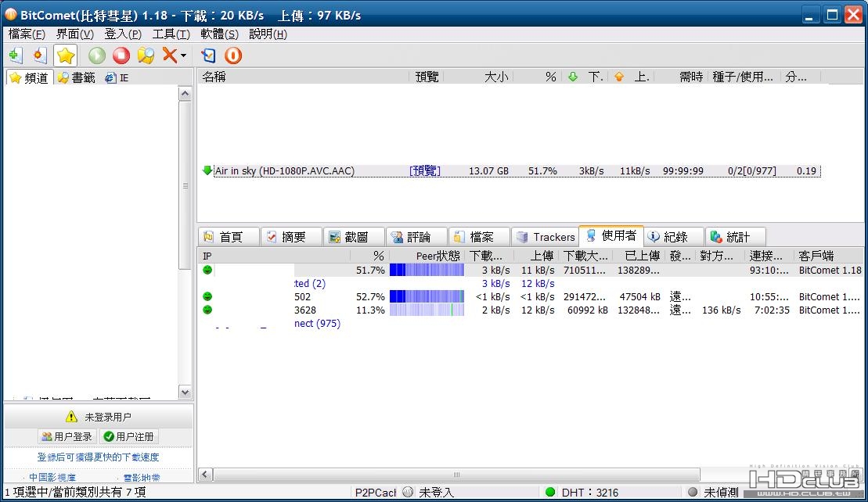The image size is (868, 502).
Task: Open the 摘要 detail tab
Action: click(291, 237)
